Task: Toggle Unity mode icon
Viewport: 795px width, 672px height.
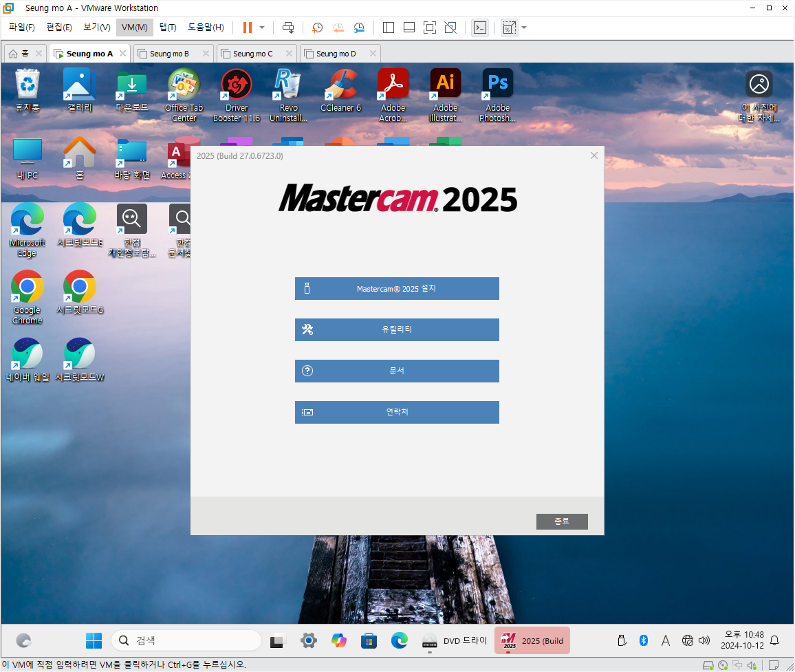Action: coord(450,28)
